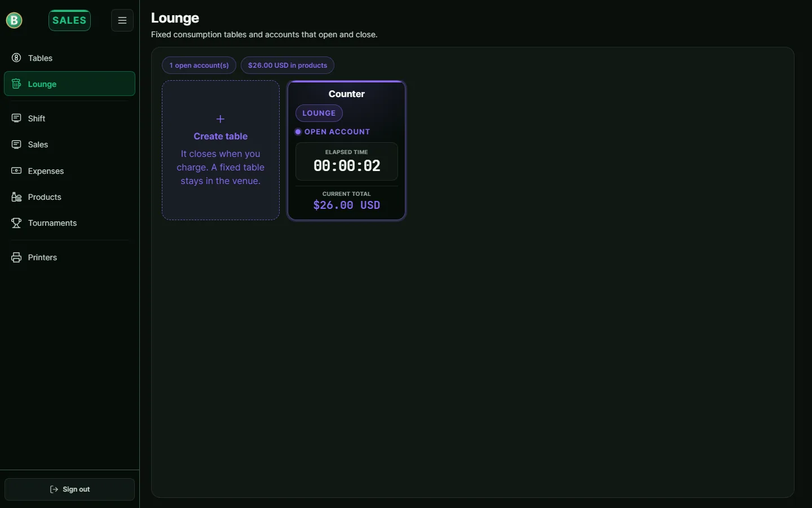
Task: Click the open account status dot
Action: point(298,132)
